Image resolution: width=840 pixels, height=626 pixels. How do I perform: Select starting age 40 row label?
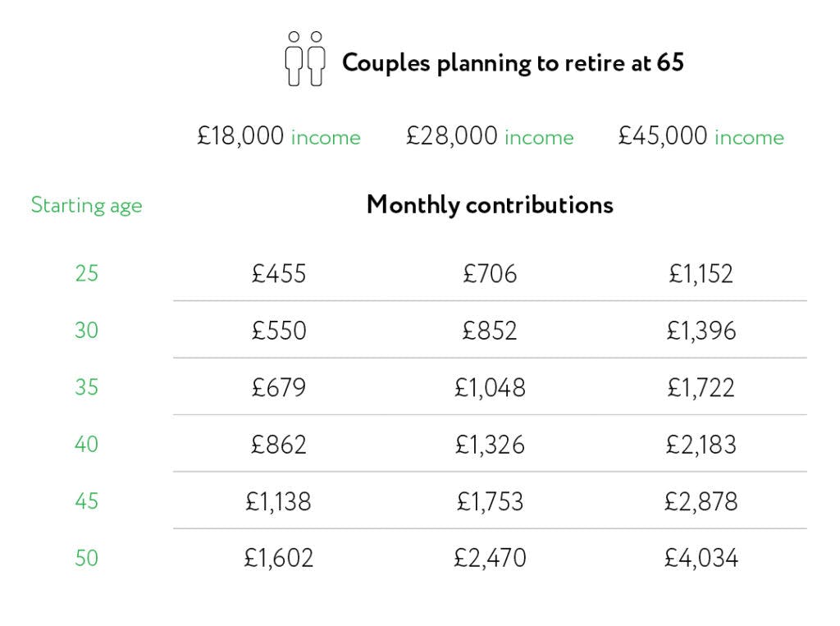pos(87,445)
